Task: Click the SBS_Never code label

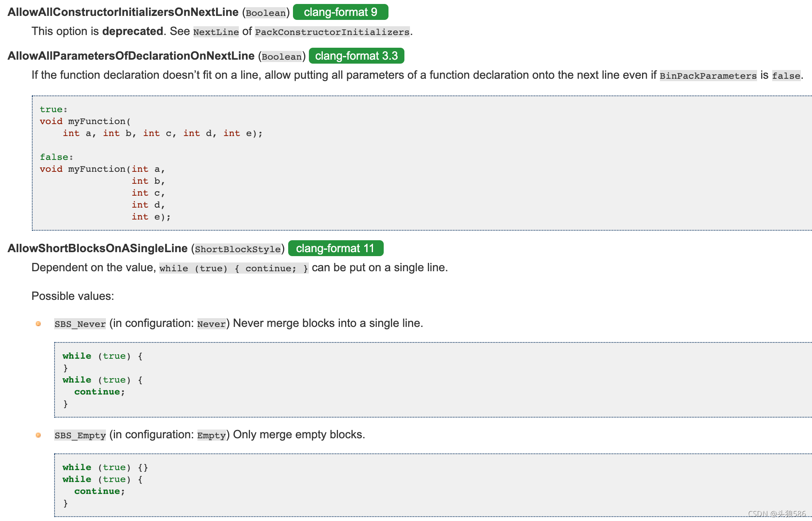Action: click(x=80, y=324)
